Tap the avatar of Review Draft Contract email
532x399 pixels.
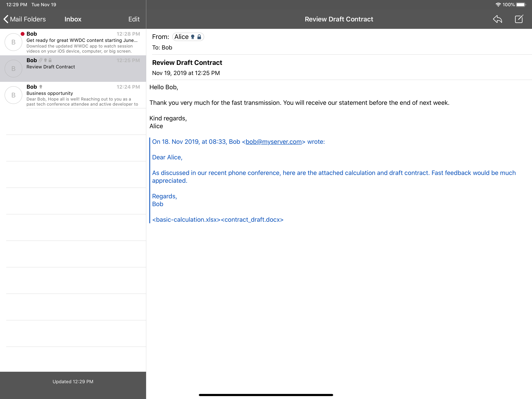click(13, 69)
